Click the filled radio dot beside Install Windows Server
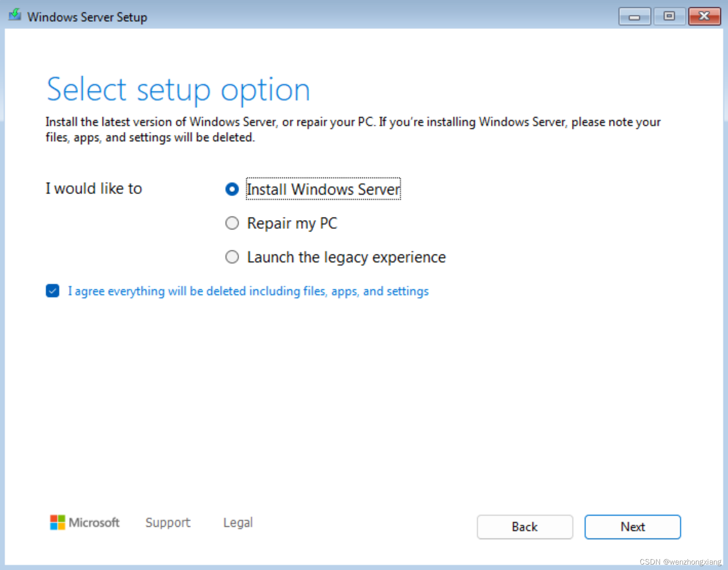Screen dimensions: 728x570 (232, 189)
